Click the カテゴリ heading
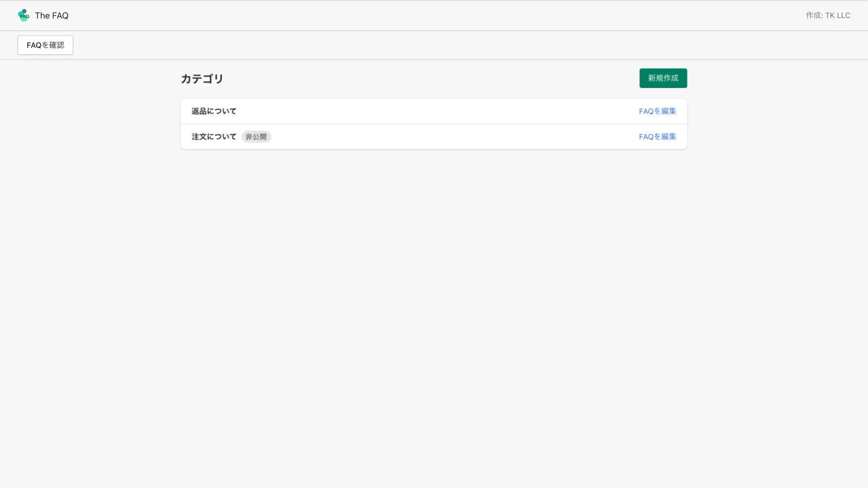This screenshot has width=868, height=488. pos(202,79)
